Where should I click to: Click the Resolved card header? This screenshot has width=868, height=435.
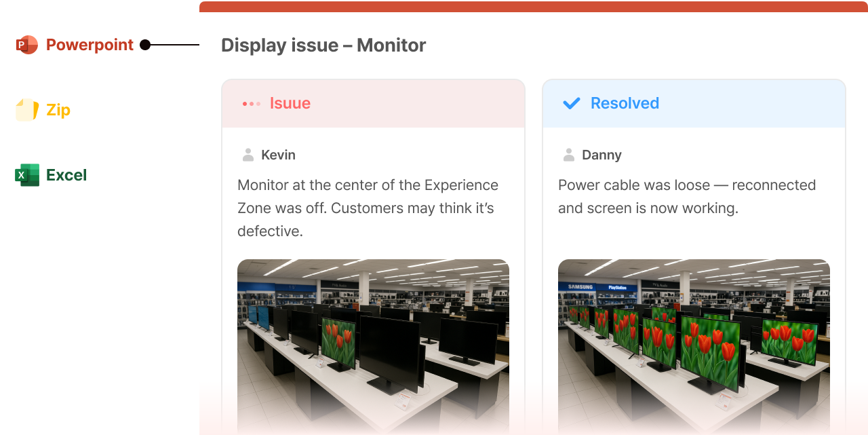pyautogui.click(x=694, y=103)
